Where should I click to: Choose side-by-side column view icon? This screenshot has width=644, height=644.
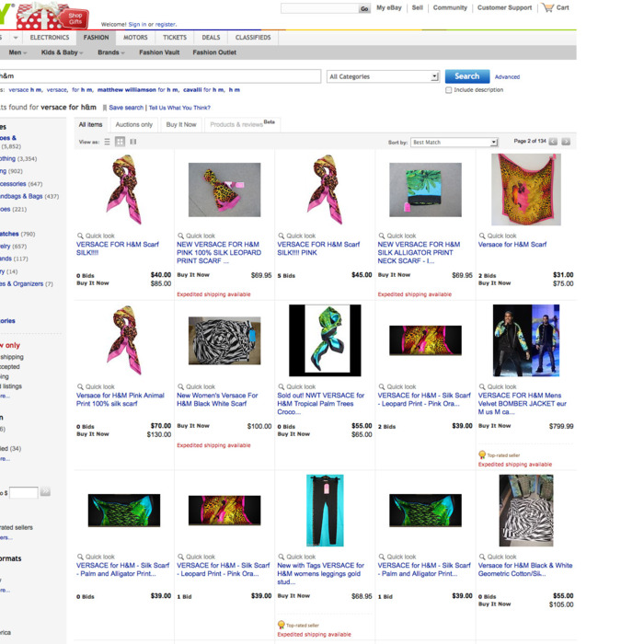coord(133,142)
